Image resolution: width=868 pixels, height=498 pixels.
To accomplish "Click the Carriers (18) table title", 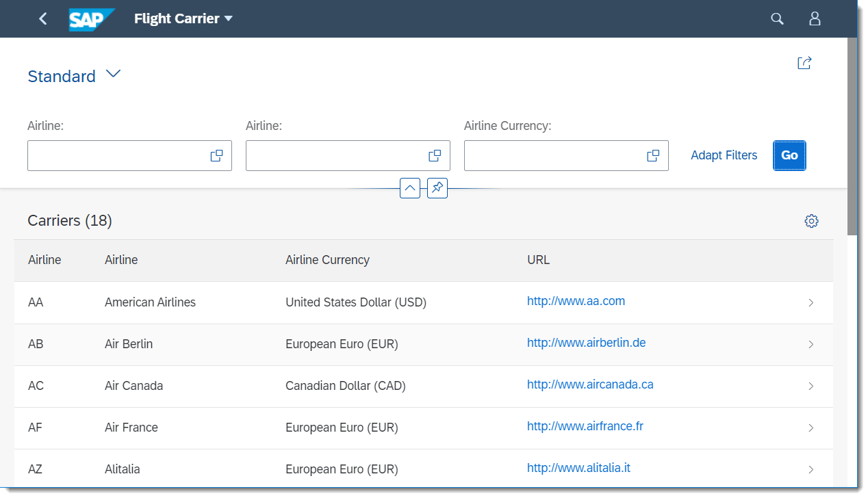I will 70,220.
